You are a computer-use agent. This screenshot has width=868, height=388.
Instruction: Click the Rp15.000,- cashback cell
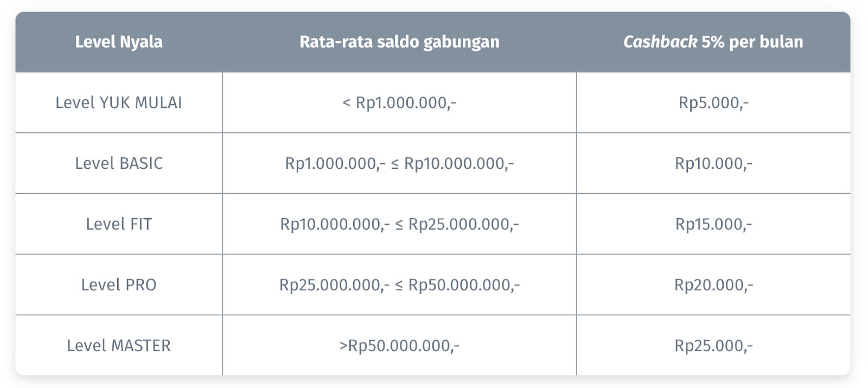(713, 224)
